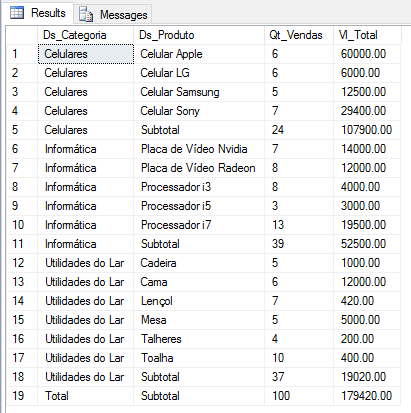The image size is (411, 413).
Task: Switch to the Messages tab
Action: (113, 14)
